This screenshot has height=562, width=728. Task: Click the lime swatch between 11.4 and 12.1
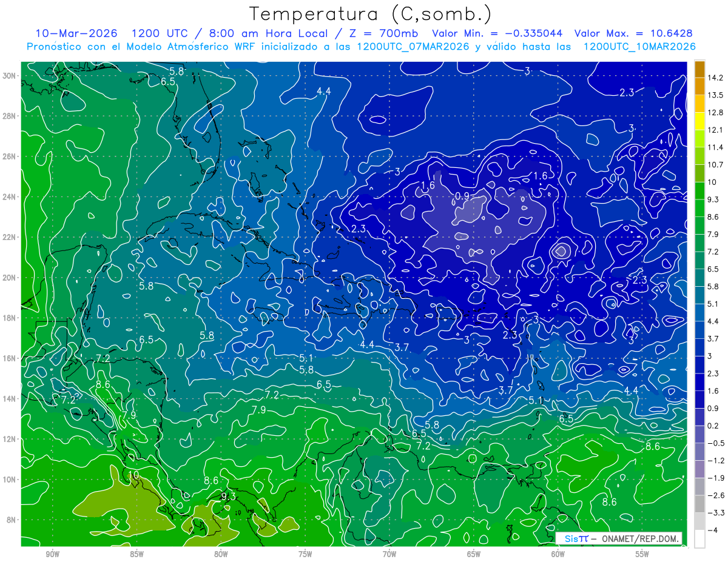pos(699,139)
